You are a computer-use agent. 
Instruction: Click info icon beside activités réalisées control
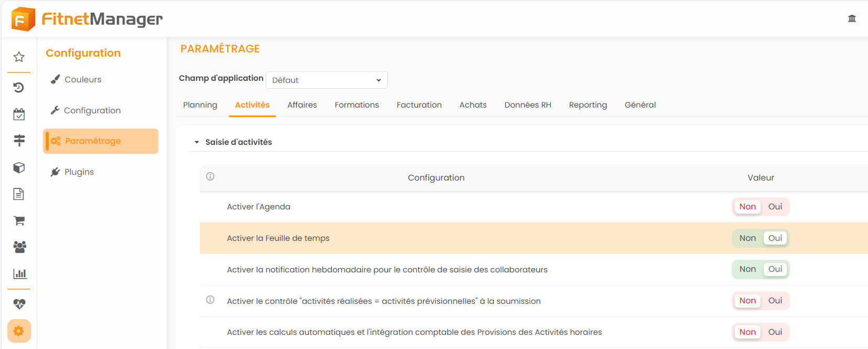point(210,300)
